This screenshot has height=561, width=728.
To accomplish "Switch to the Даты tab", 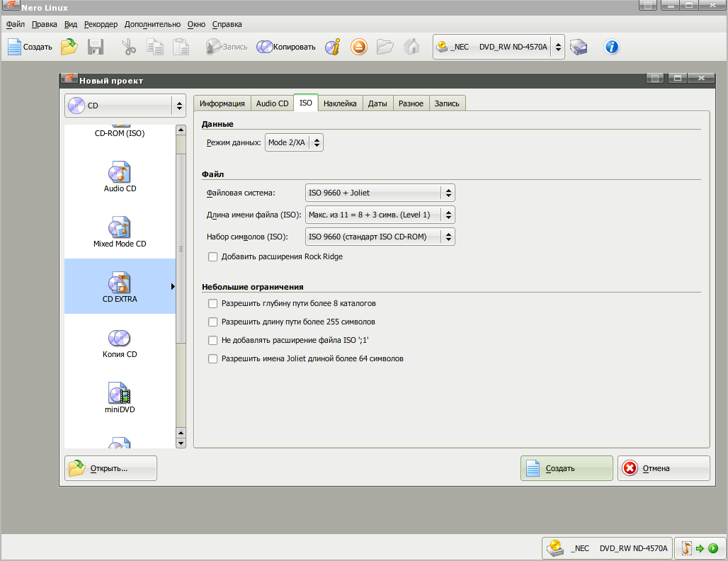I will pos(377,103).
